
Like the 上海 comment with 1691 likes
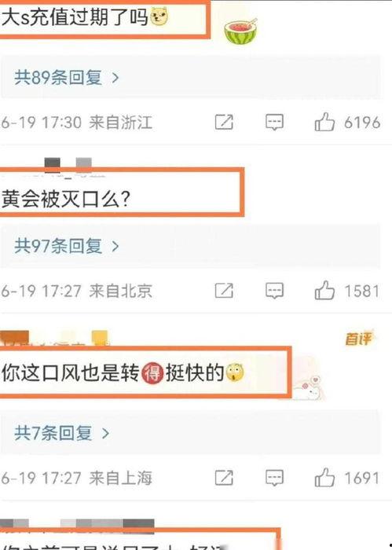tap(324, 478)
